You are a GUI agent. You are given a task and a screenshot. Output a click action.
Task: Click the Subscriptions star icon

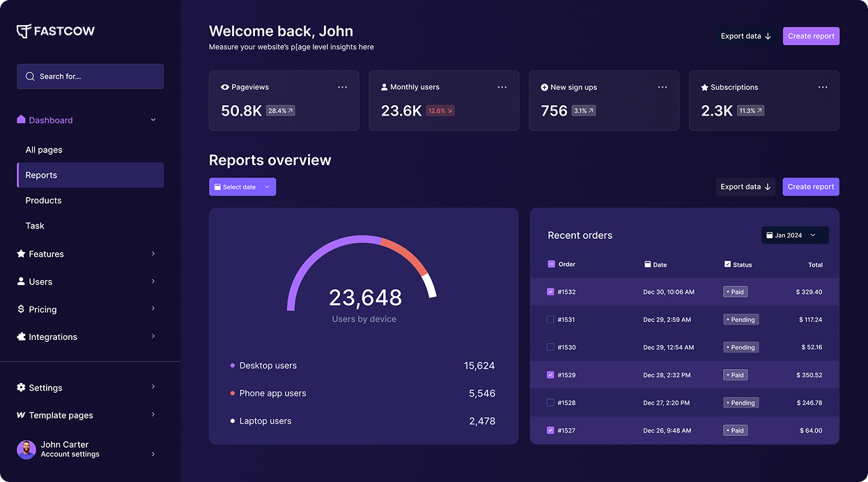[x=705, y=86]
